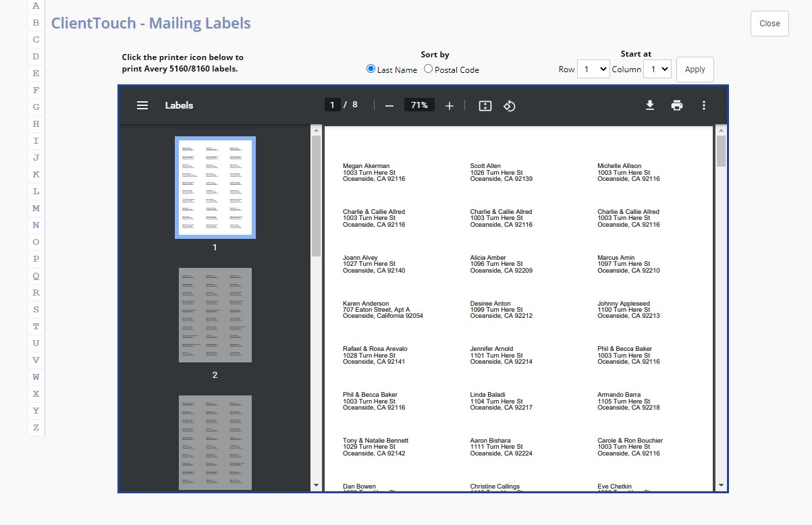Click the Apply button

click(x=695, y=70)
